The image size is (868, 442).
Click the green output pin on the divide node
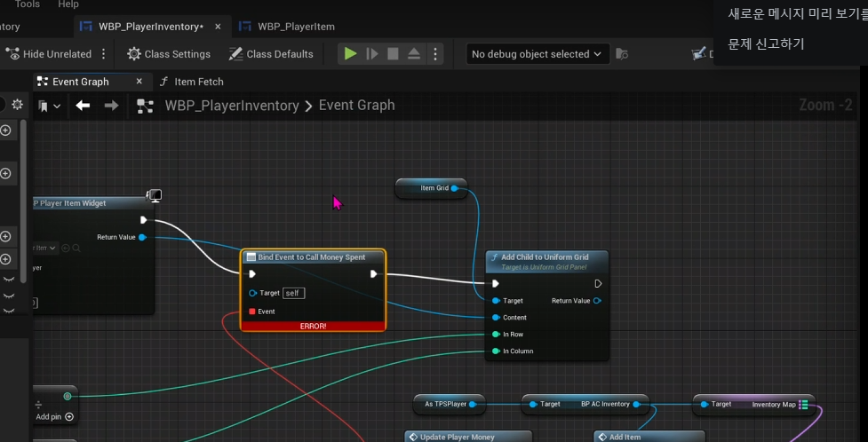[x=68, y=396]
